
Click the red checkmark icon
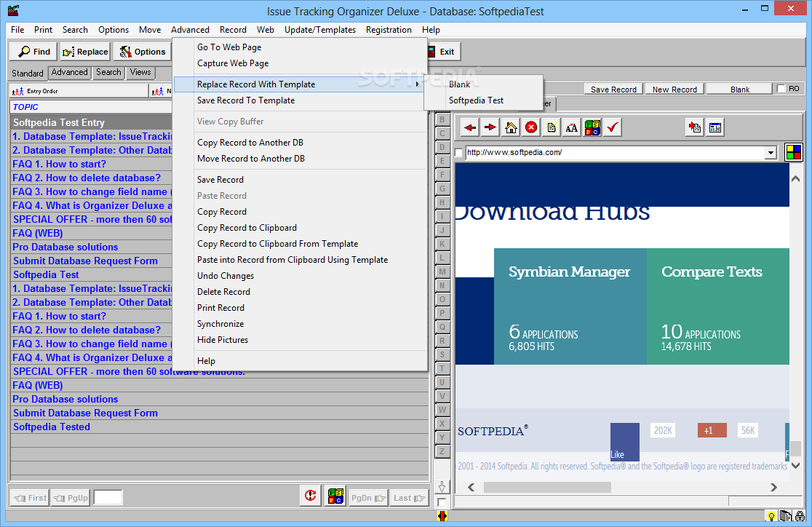[x=612, y=127]
